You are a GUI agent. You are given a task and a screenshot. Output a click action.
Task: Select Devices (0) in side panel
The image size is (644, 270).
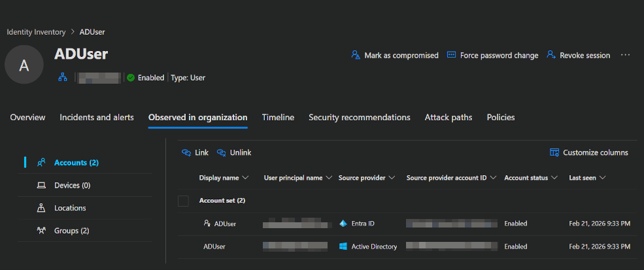(x=72, y=186)
